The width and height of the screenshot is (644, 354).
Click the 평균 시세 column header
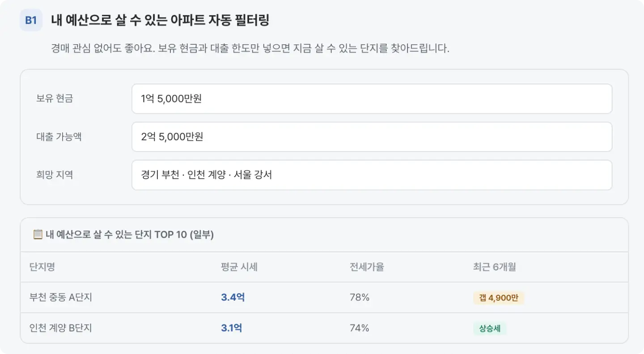pyautogui.click(x=239, y=267)
